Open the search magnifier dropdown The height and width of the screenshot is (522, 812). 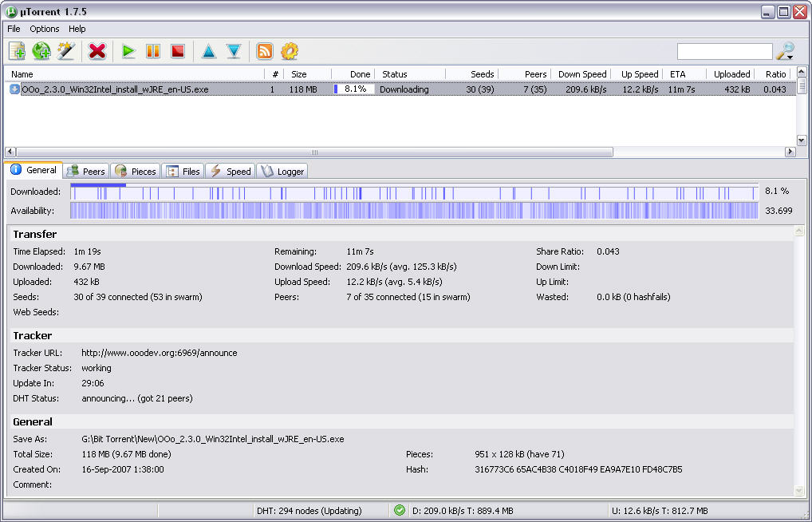click(x=786, y=52)
